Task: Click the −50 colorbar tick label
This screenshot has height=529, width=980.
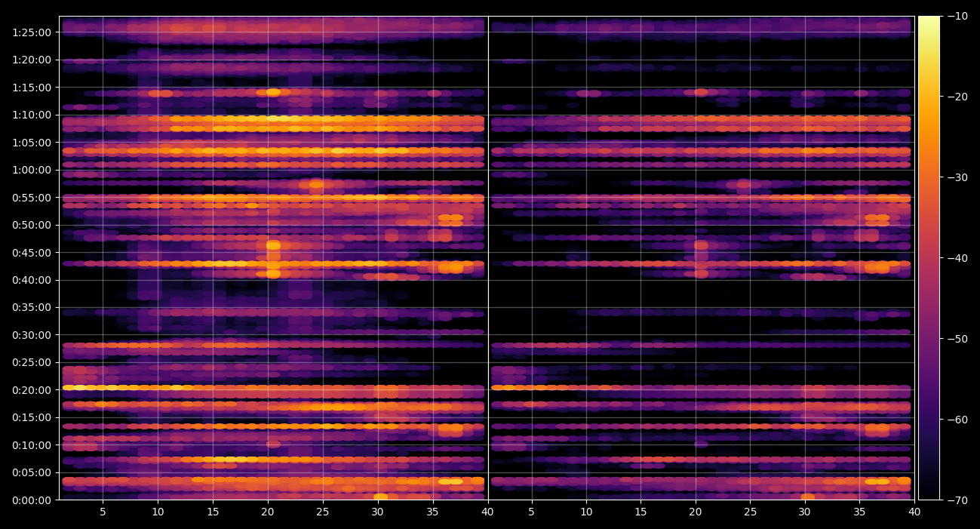Action: tap(957, 339)
